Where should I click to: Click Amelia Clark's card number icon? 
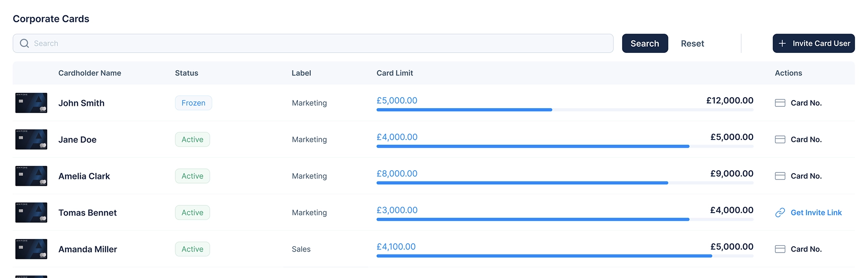pos(780,176)
